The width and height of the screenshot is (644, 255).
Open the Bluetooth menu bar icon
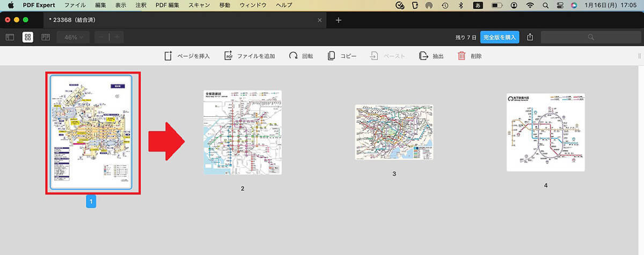click(460, 5)
